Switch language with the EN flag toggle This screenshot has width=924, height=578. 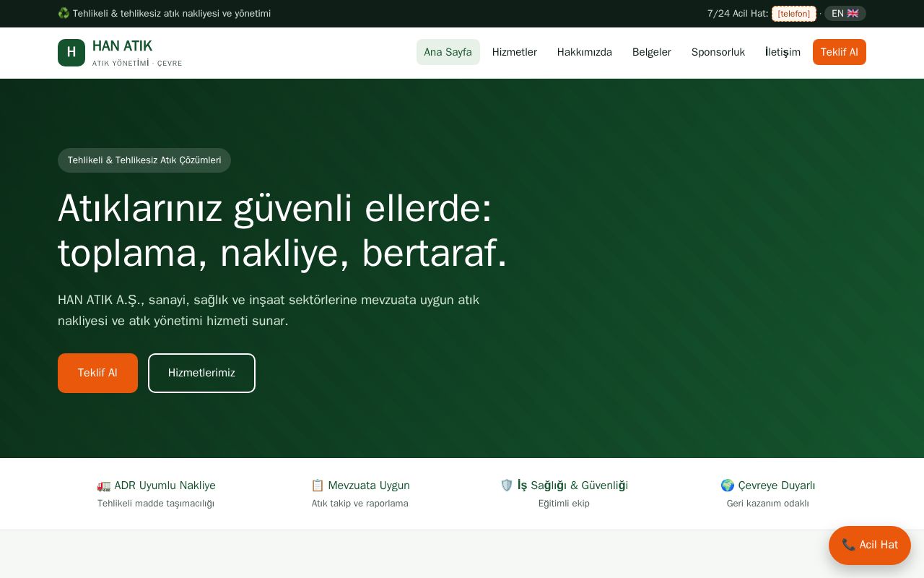(x=845, y=14)
